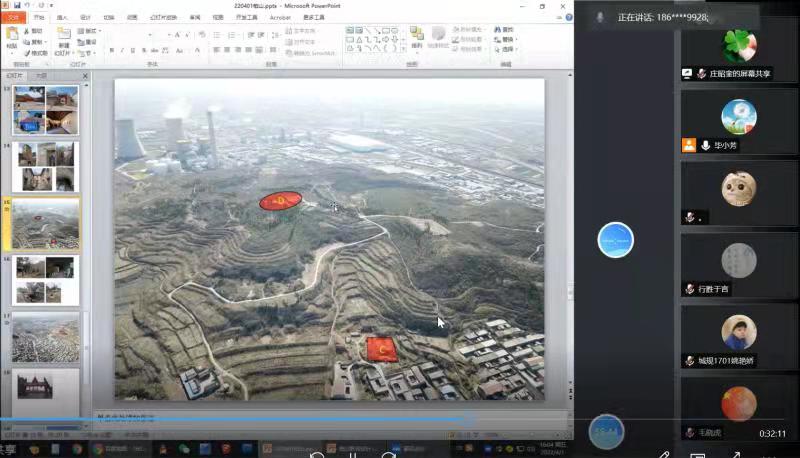Open the slide 17 thumbnail
This screenshot has height=458, width=800.
[x=45, y=338]
